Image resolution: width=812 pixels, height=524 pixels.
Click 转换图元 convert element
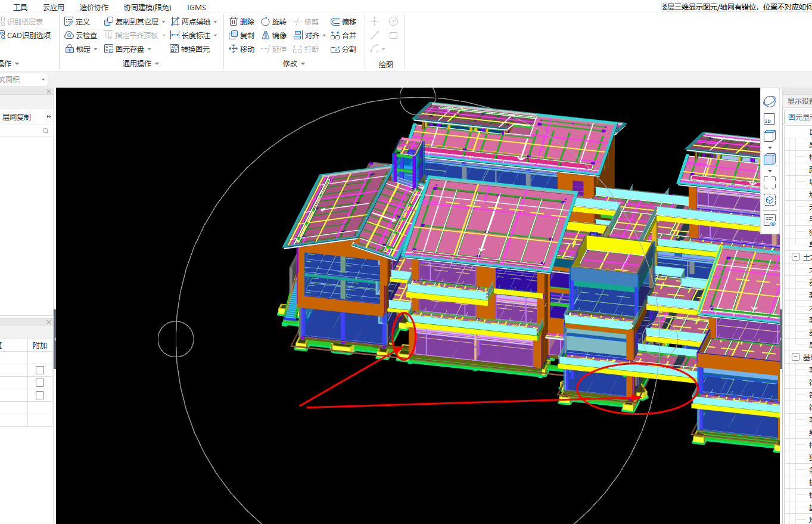point(190,49)
